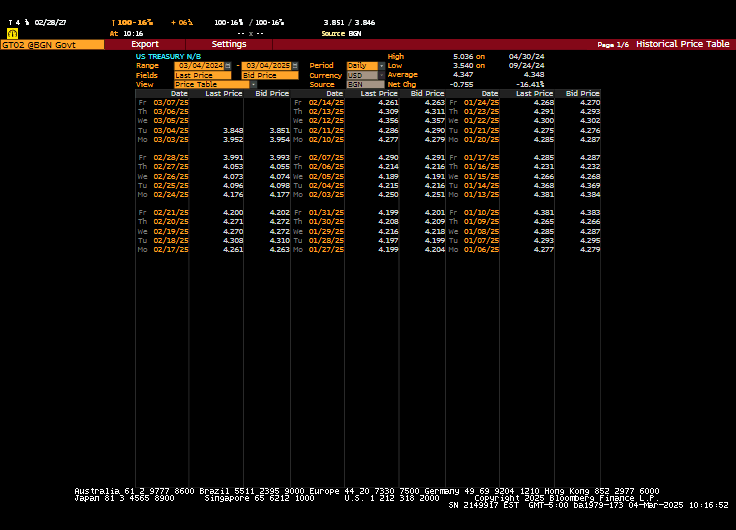Select the date row 03/07/25

[x=171, y=102]
